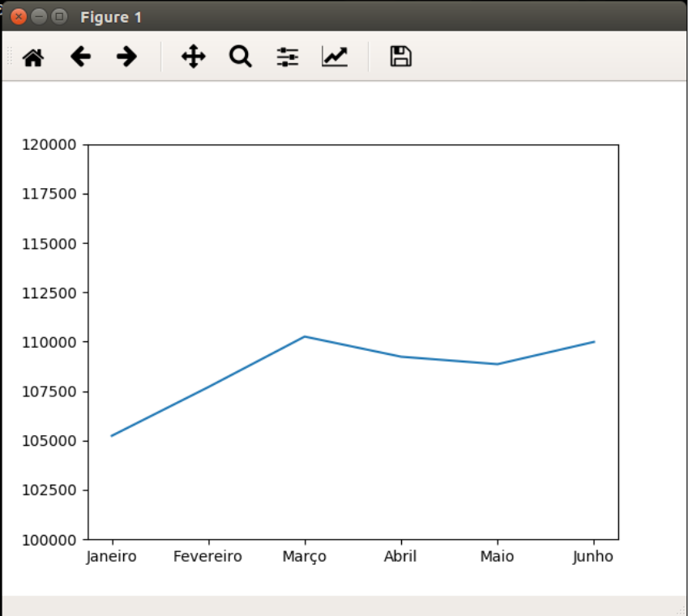Click the Fevereiro x-axis label
This screenshot has height=616, width=688.
pyautogui.click(x=207, y=557)
